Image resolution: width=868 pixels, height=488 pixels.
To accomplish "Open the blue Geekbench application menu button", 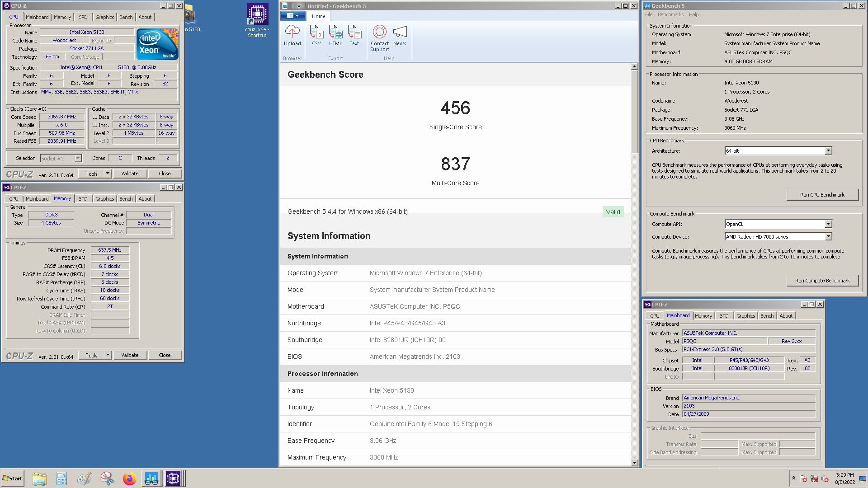I will [x=292, y=16].
